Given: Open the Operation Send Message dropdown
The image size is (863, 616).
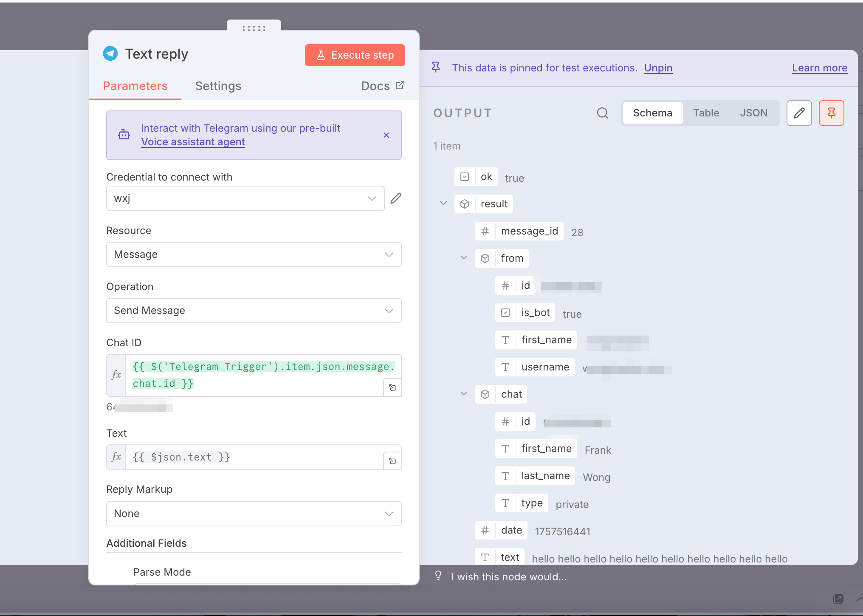Looking at the screenshot, I should pos(254,311).
